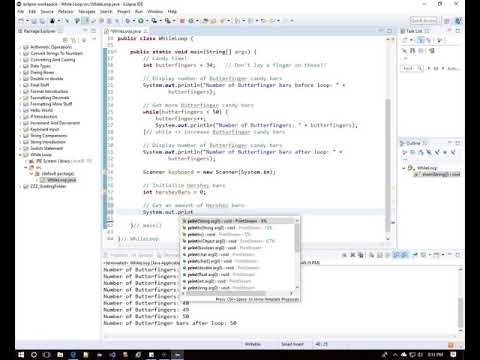Click the New Java Class toolbar icon
480x360 pixels.
[191, 21]
